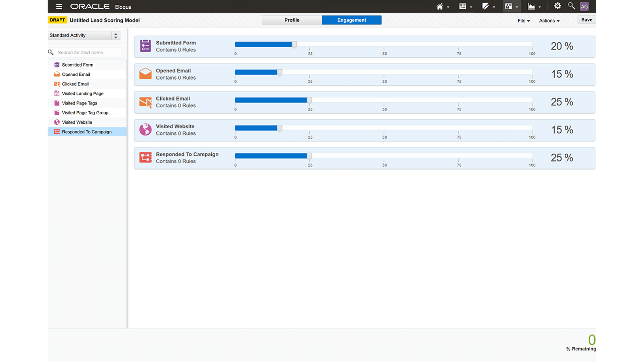This screenshot has width=644, height=362.
Task: Select the Submitted Form activity in the sidebar
Action: (x=78, y=64)
